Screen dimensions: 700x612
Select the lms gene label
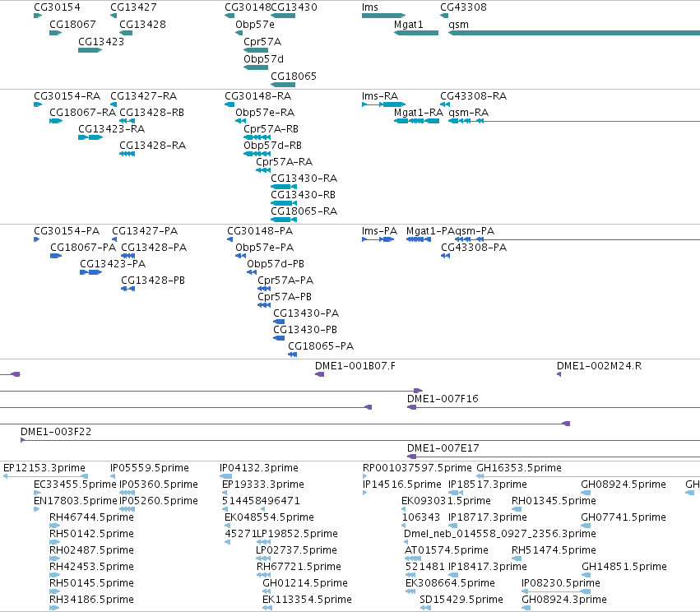(370, 7)
